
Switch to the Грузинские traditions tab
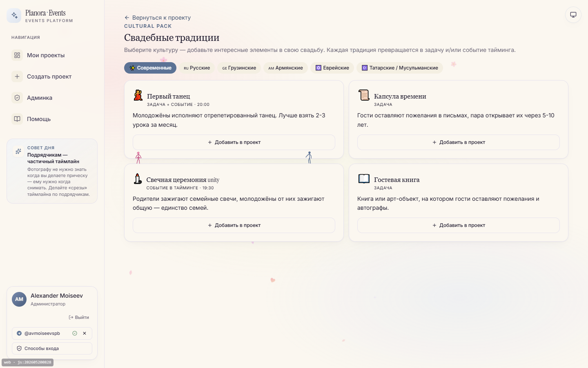point(239,68)
